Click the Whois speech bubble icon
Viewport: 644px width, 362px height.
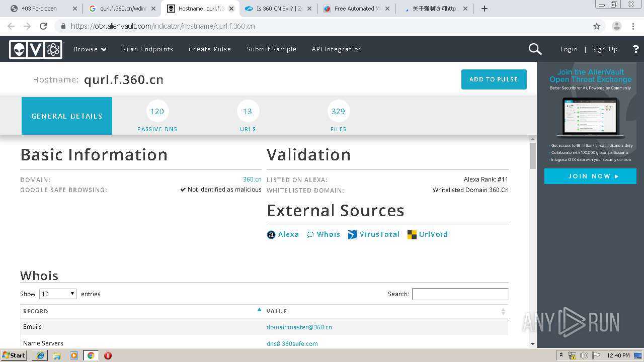[310, 235]
